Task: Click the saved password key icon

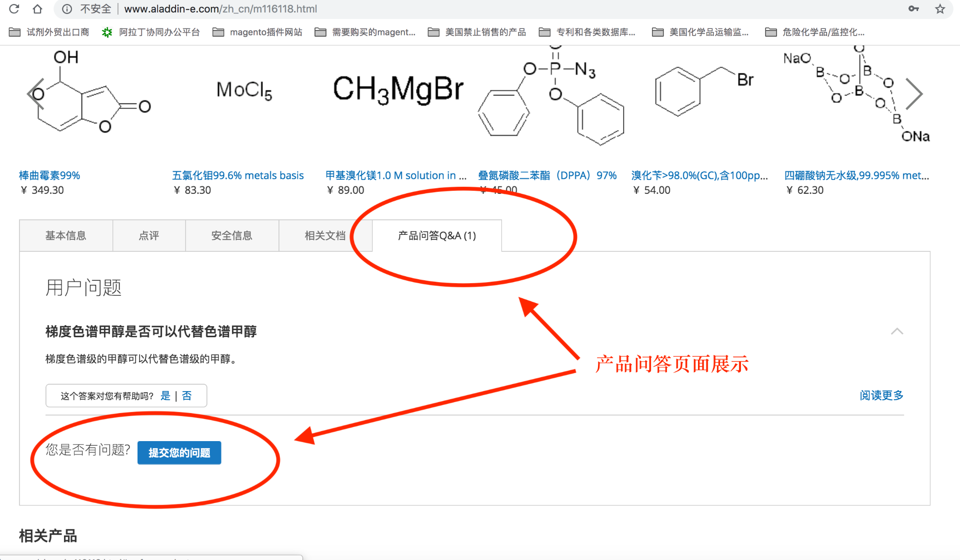Action: coord(913,8)
